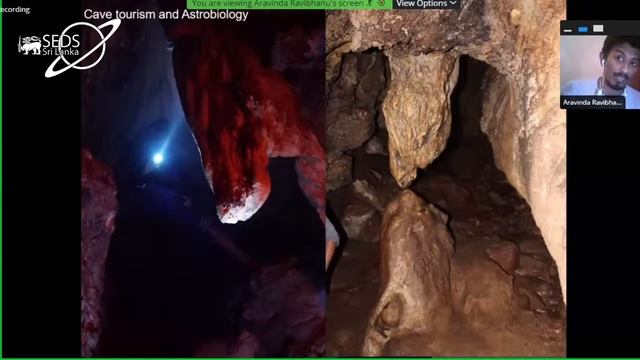
Task: Switch thumbnail panel to the white gallery view
Action: click(x=598, y=29)
